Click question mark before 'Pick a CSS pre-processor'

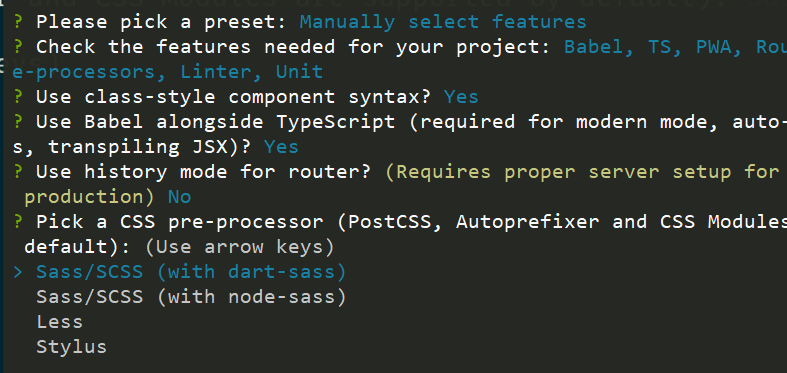tap(18, 222)
